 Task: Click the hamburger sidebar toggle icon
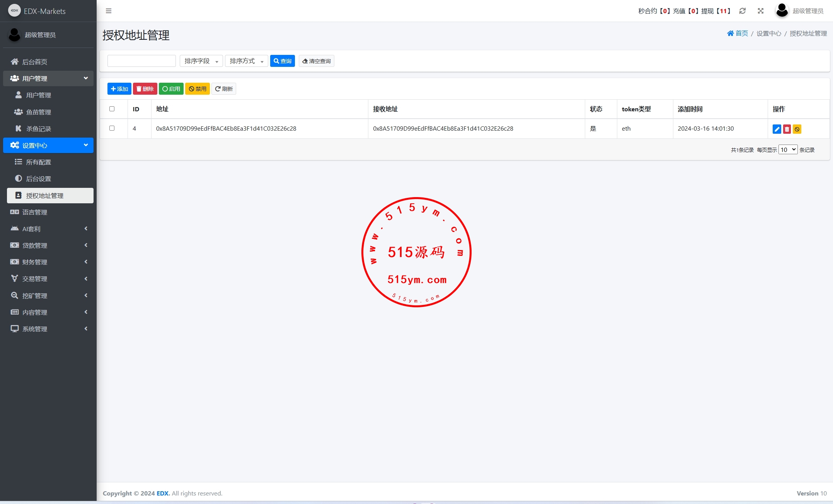coord(109,11)
